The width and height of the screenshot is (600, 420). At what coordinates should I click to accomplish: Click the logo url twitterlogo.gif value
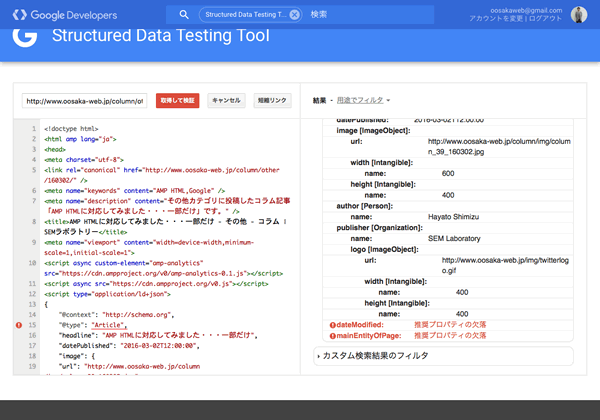(505, 265)
